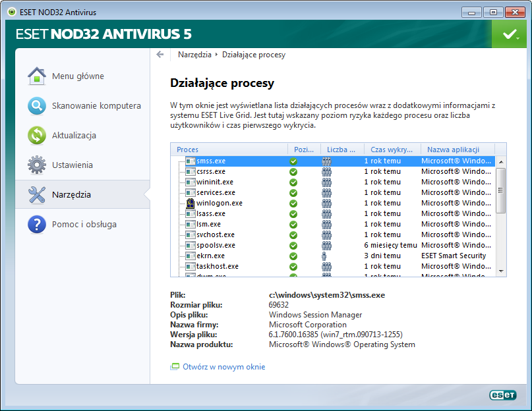Open Pomoc i obsługa section

pyautogui.click(x=84, y=224)
